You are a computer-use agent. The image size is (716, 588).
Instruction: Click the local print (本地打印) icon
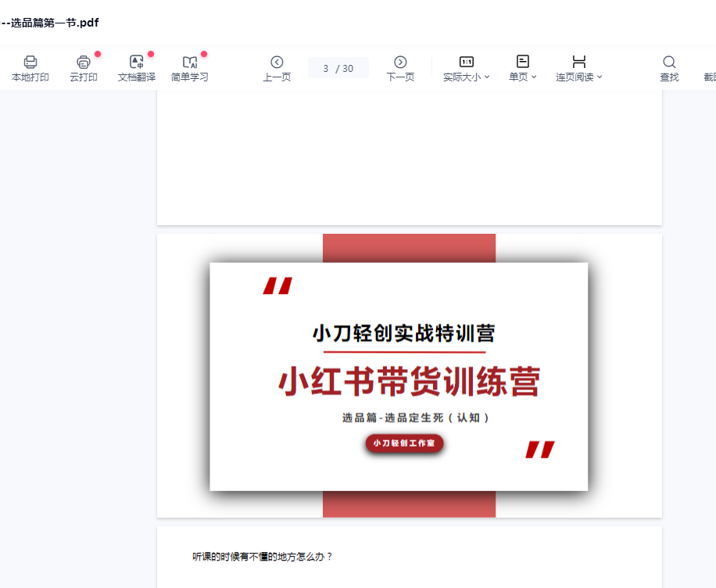[x=30, y=62]
